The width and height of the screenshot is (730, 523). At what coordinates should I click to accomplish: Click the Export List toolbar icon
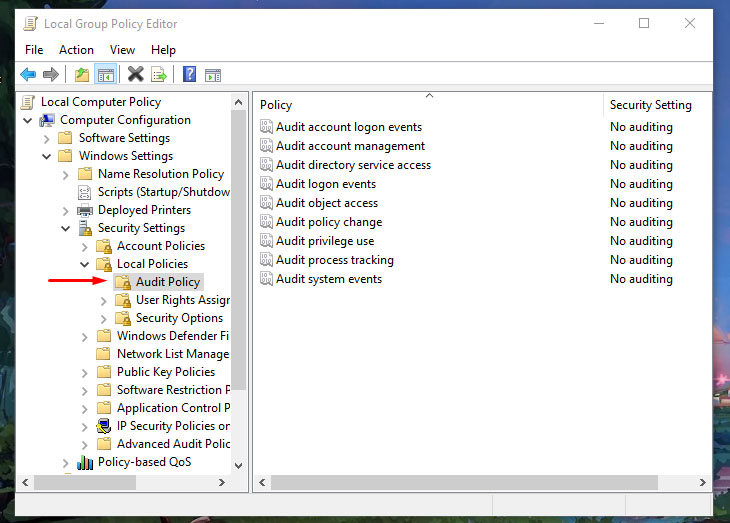[158, 75]
